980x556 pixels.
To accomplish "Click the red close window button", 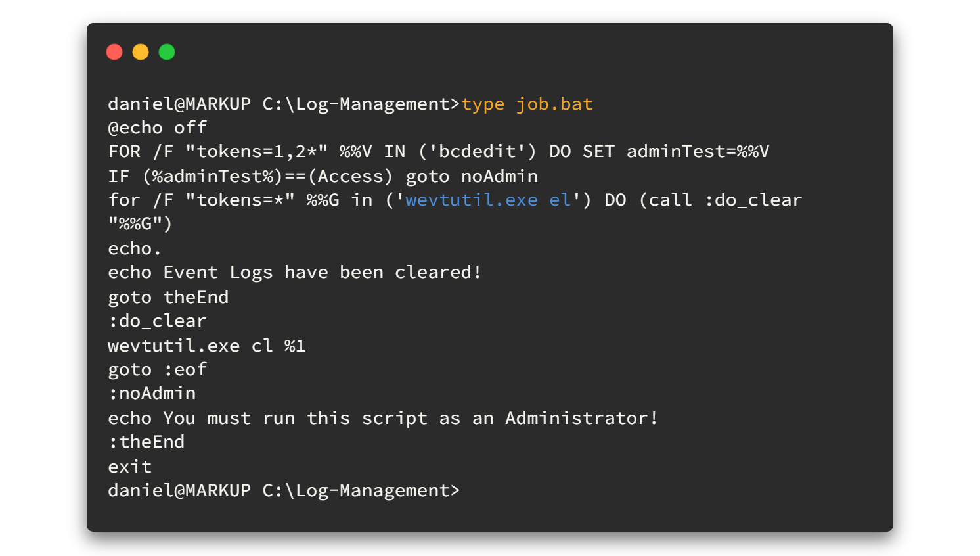I will tap(114, 52).
